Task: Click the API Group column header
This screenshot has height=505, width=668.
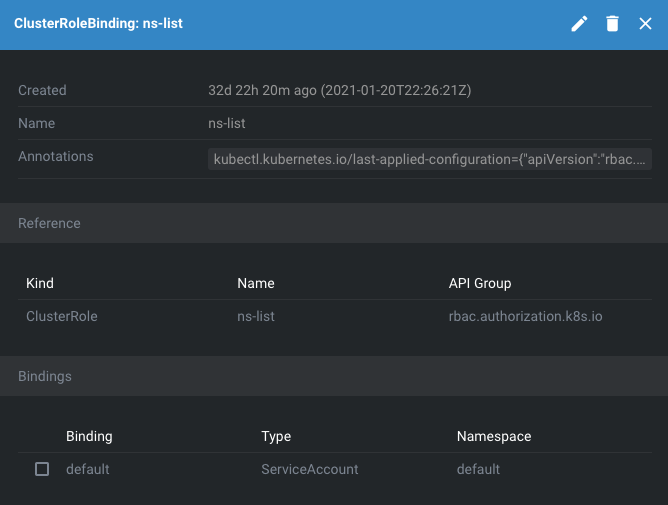Action: [480, 283]
